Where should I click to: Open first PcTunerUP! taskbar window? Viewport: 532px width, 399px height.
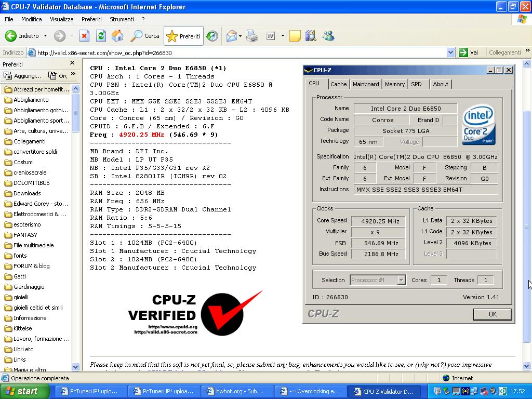(x=91, y=392)
